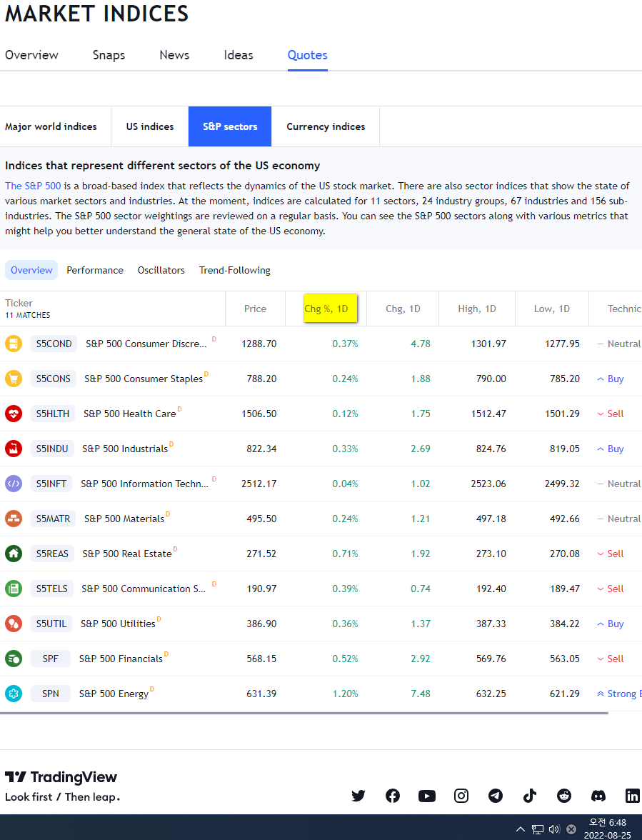Open TradingView's Telegram channel
This screenshot has width=642, height=840.
[496, 796]
